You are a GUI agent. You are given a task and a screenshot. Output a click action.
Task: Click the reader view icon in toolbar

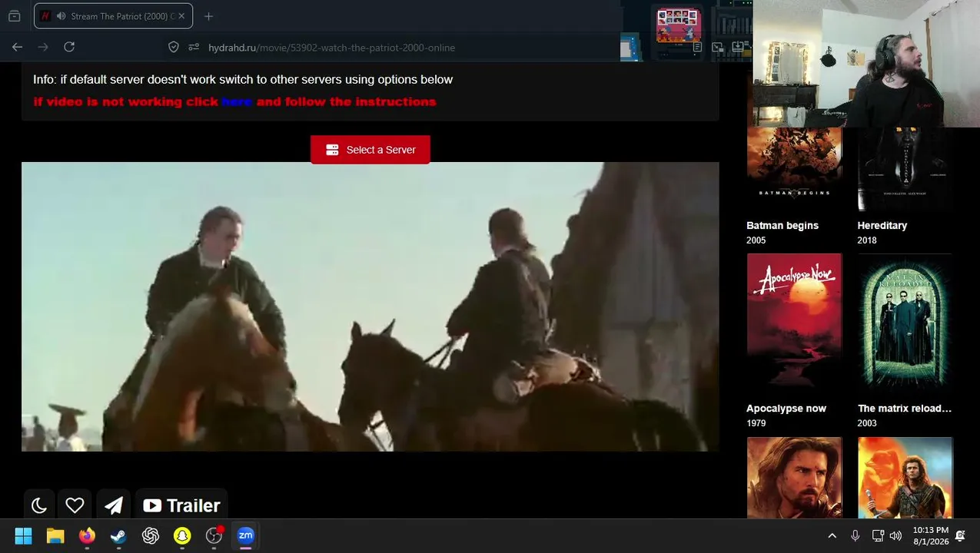click(697, 48)
